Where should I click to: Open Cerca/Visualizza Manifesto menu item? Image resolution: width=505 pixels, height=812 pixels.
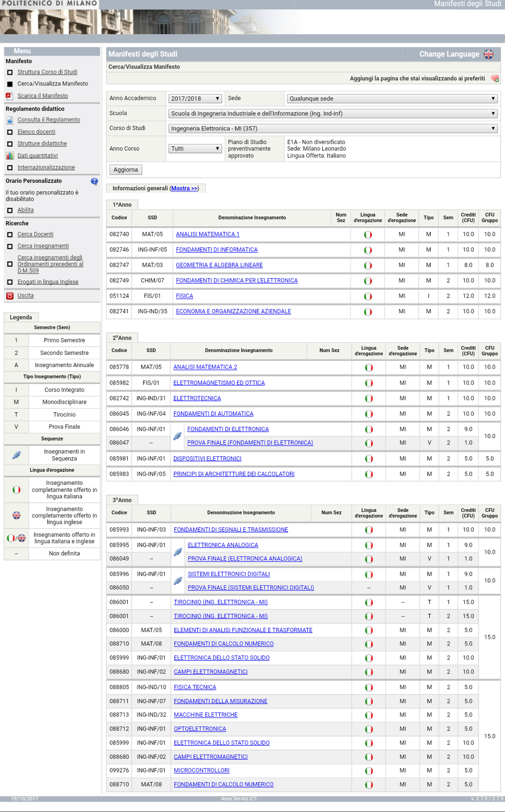click(x=53, y=84)
